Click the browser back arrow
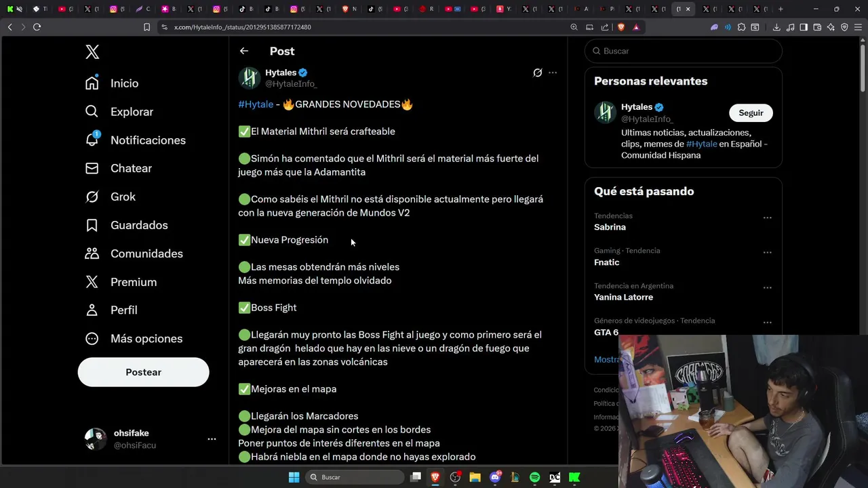Viewport: 868px width, 488px height. [x=9, y=27]
